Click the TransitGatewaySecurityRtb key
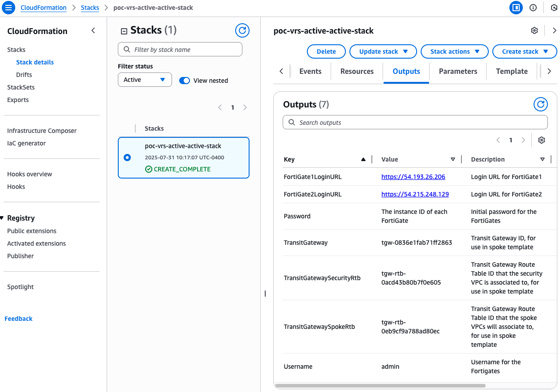 click(322, 278)
